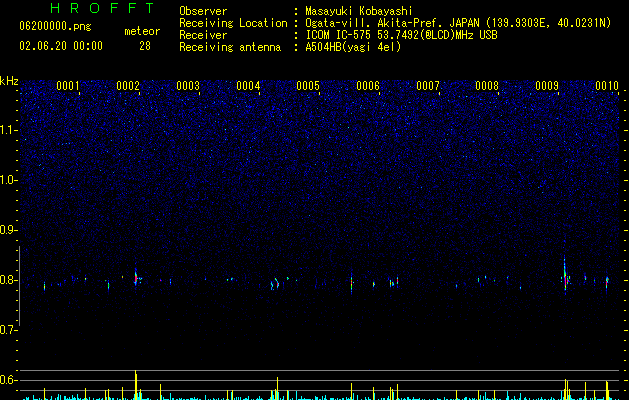Click the Observer label
This screenshot has width=629, height=400.
[203, 11]
